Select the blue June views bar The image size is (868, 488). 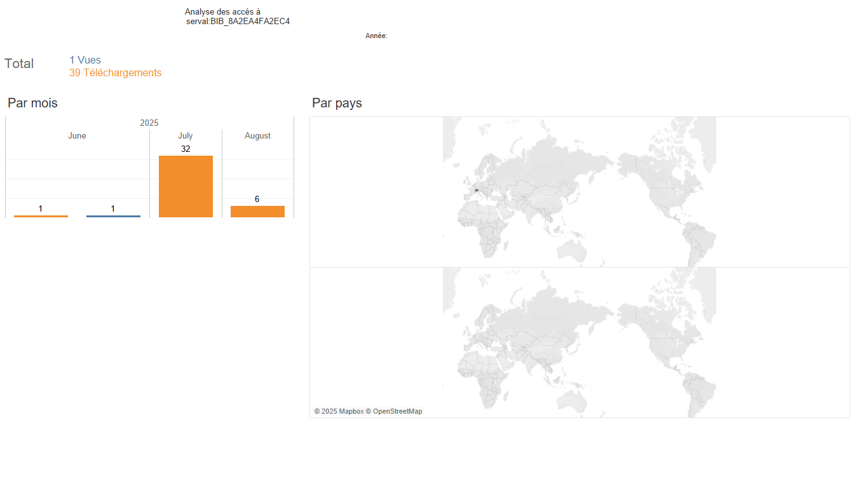tap(113, 217)
